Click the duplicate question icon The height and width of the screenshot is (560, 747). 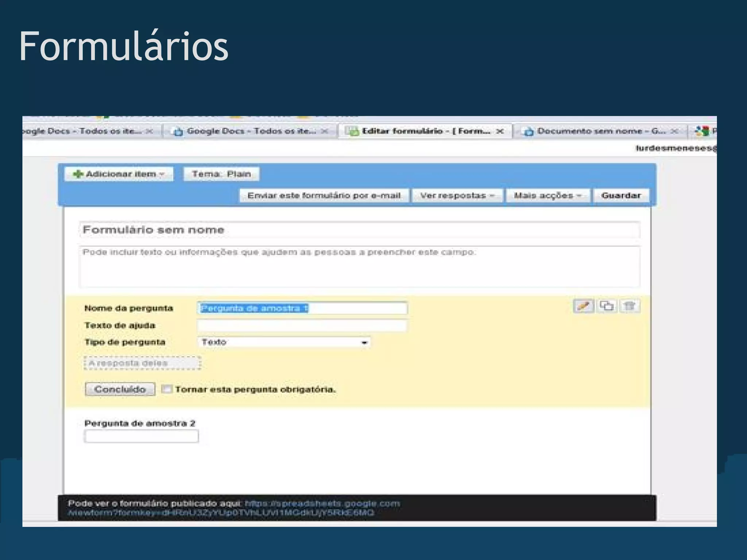(607, 306)
